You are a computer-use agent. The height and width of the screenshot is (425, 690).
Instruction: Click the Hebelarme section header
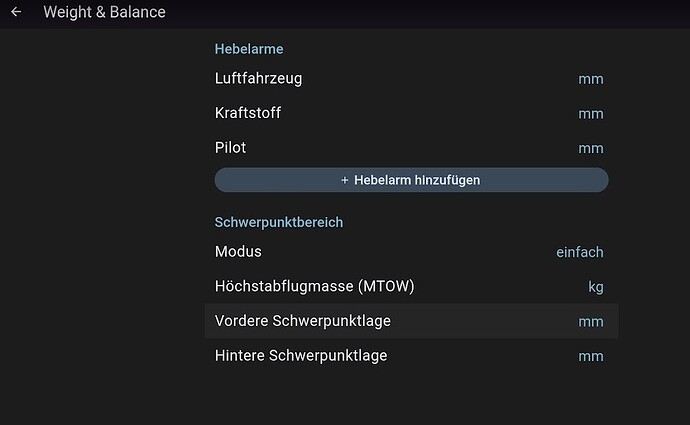point(249,48)
